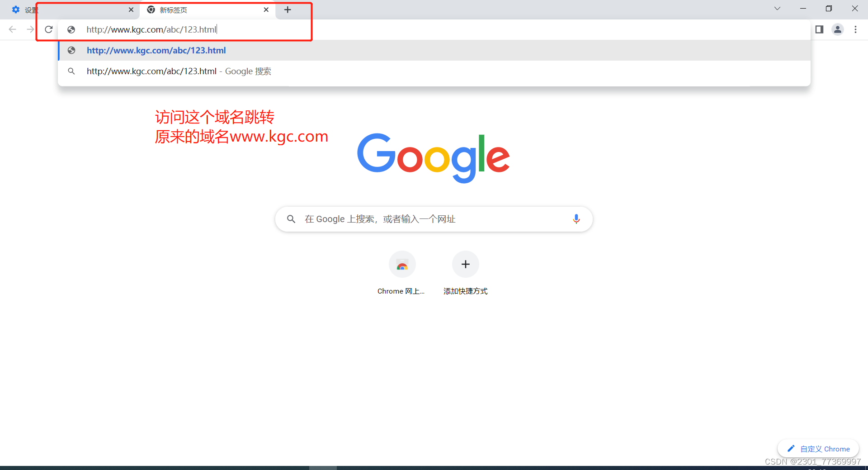The height and width of the screenshot is (470, 868).
Task: Open tab search dropdown chevron
Action: point(777,9)
